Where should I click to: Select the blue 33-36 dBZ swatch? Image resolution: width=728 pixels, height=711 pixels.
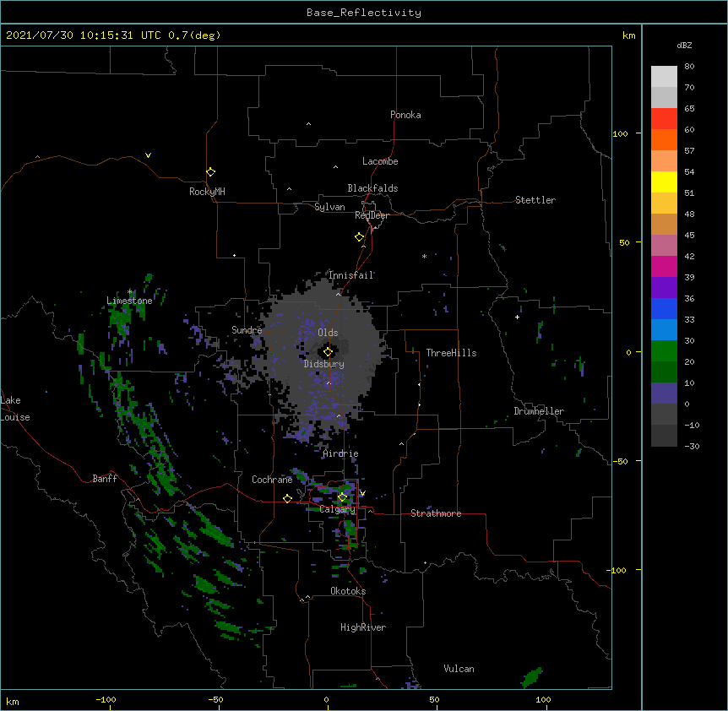click(664, 308)
